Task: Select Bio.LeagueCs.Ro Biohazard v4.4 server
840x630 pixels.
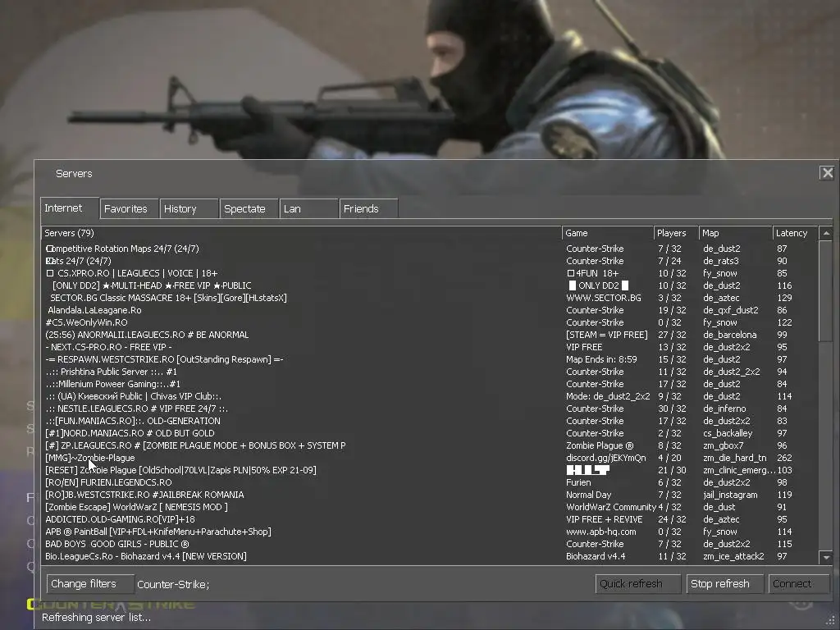Action: pyautogui.click(x=430, y=557)
